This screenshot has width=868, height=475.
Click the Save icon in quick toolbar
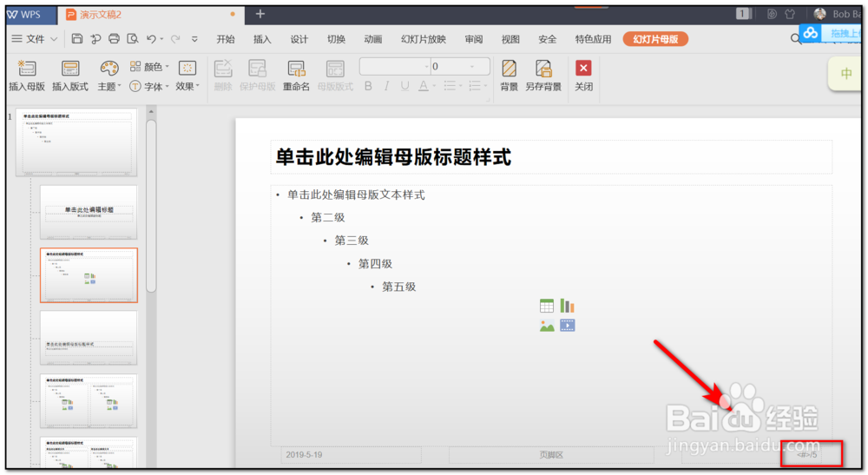coord(77,39)
